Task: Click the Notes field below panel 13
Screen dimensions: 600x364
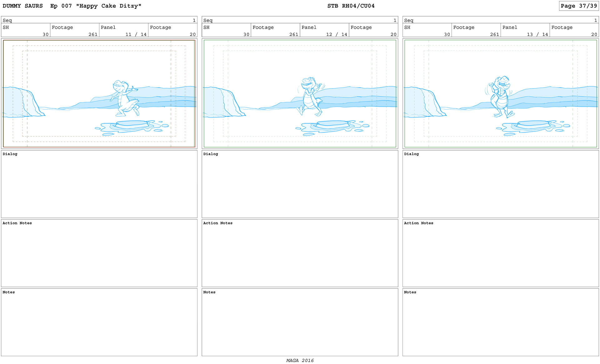Action: pyautogui.click(x=501, y=322)
